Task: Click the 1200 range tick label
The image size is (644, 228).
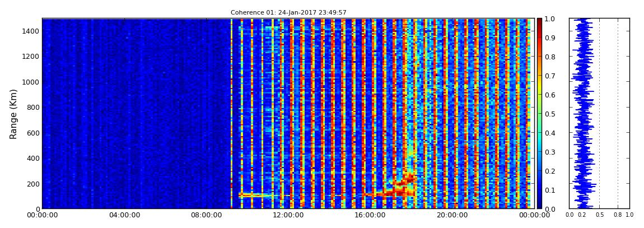Action: 30,57
